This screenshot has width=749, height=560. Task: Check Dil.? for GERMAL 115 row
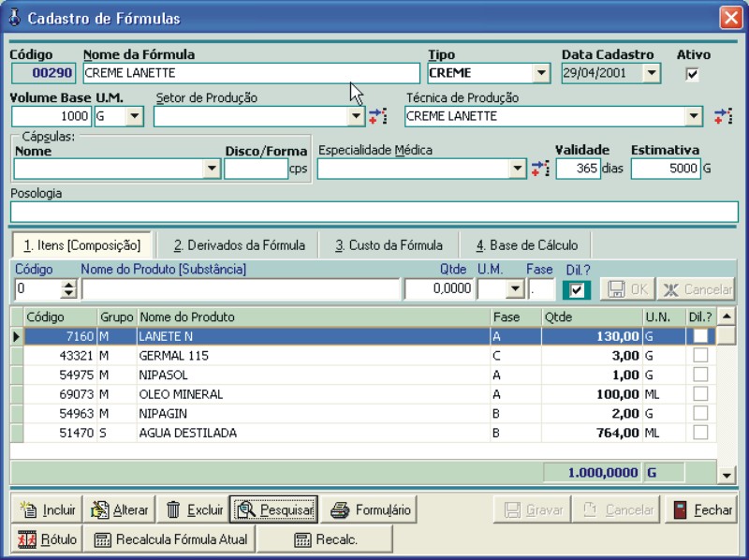[700, 356]
